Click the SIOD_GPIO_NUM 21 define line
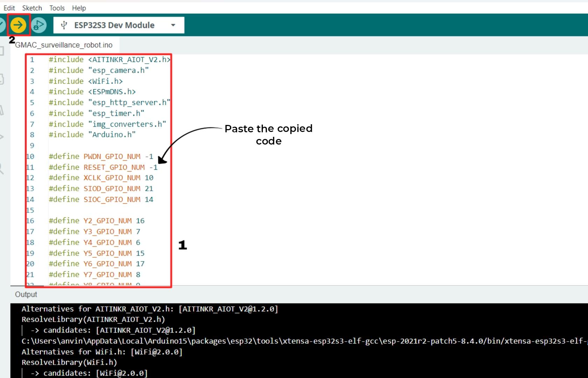 tap(101, 189)
